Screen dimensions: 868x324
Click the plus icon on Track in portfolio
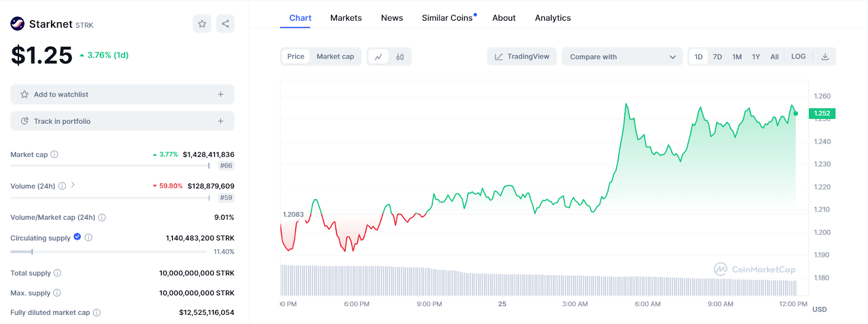coord(221,121)
